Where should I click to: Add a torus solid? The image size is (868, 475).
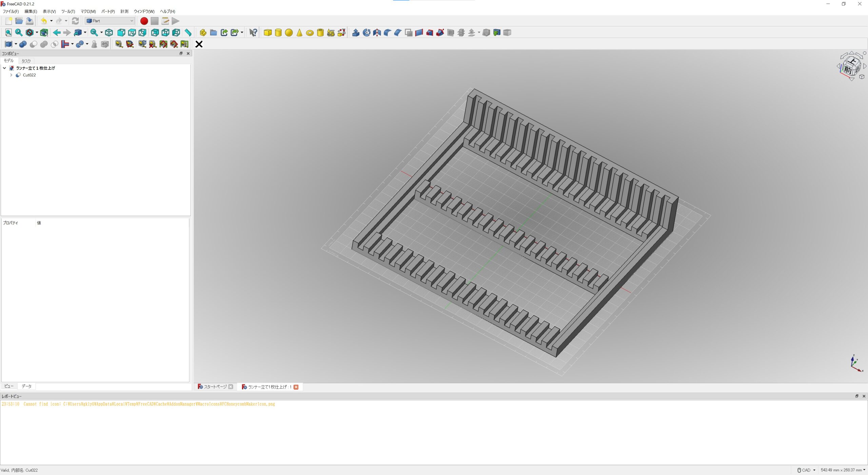tap(310, 33)
